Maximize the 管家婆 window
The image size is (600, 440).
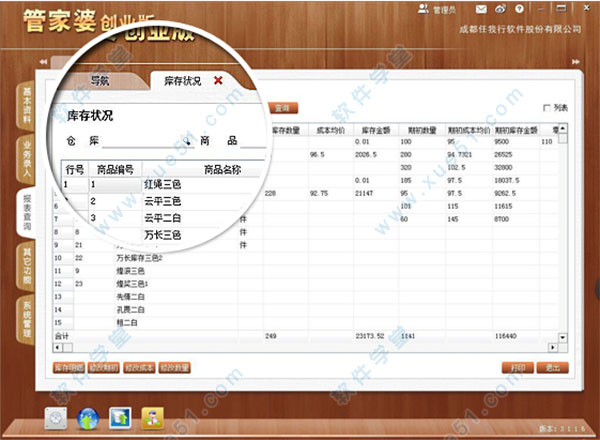click(562, 8)
